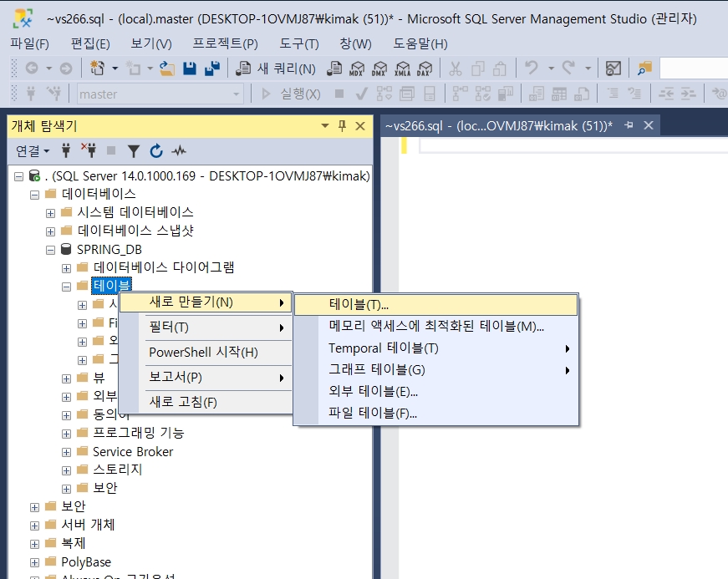Choose PowerShell 시작(H) from context menu
This screenshot has width=728, height=579.
click(206, 352)
